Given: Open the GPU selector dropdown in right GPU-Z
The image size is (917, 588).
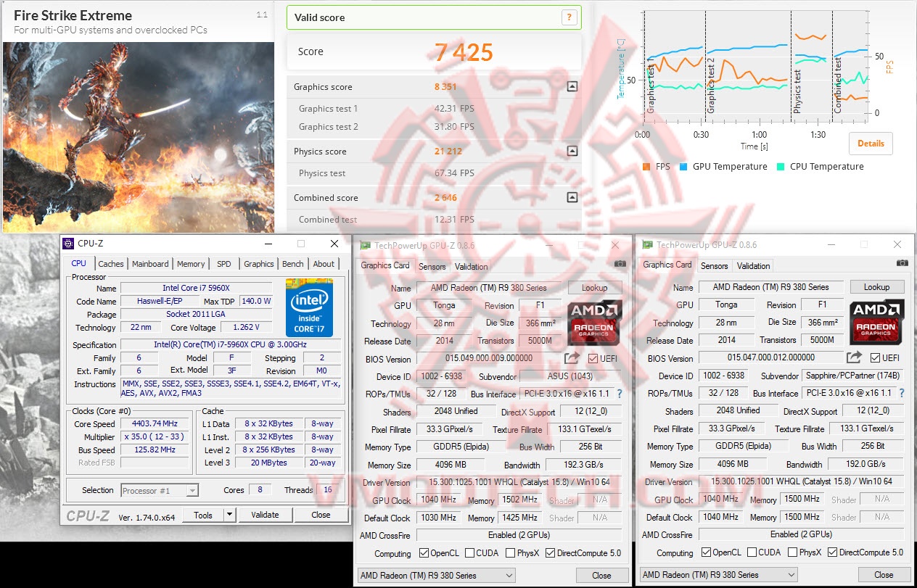Looking at the screenshot, I should (718, 575).
